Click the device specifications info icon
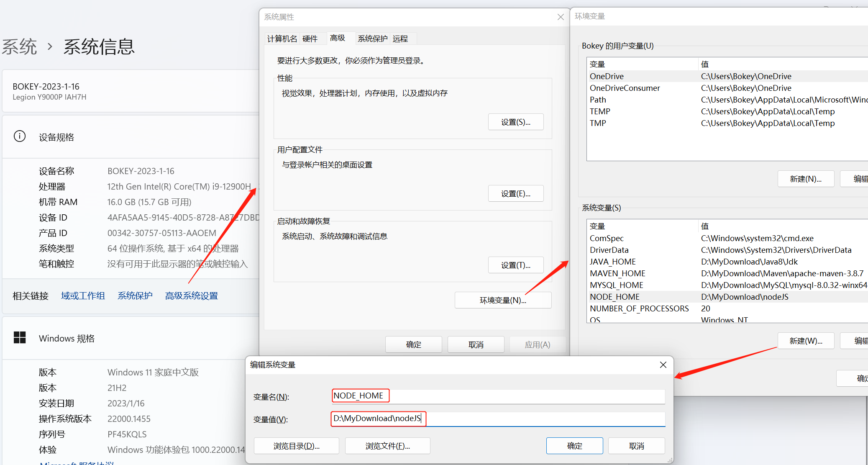The height and width of the screenshot is (465, 868). (20, 136)
